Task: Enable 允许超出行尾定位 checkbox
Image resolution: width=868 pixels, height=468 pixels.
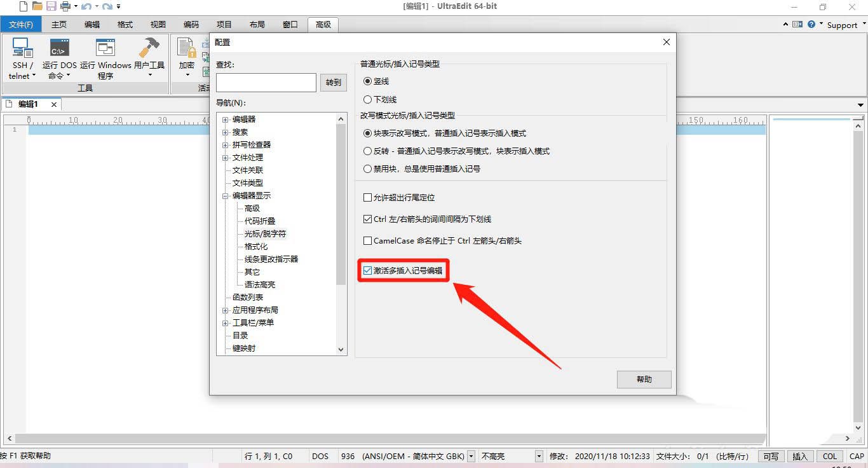Action: (367, 198)
